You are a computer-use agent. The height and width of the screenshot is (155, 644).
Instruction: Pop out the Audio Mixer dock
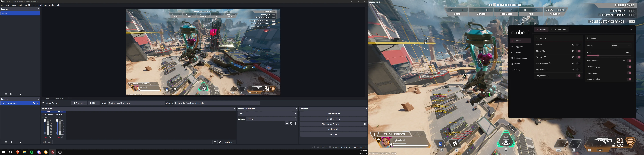[234, 109]
